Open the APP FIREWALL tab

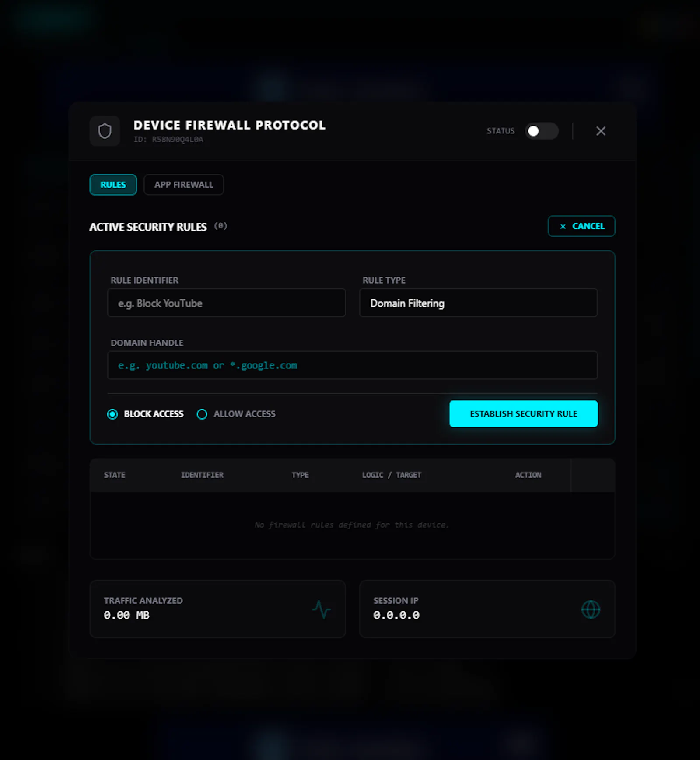point(184,185)
